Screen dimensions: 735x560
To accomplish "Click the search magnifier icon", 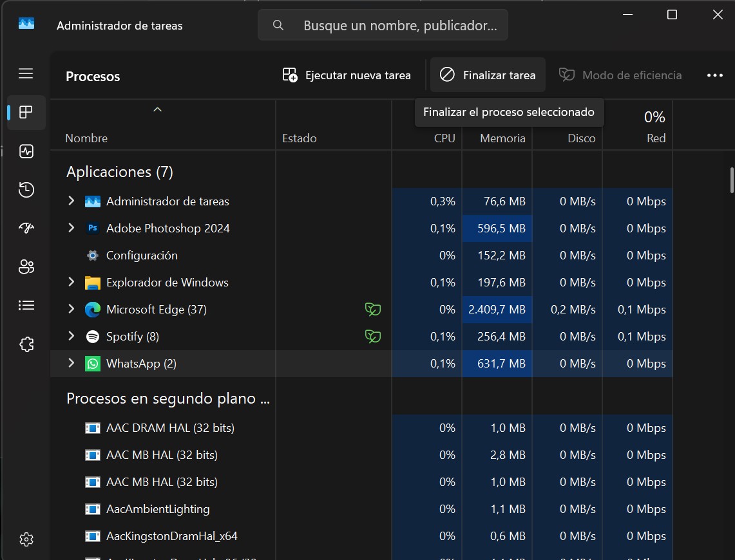I will pyautogui.click(x=278, y=25).
